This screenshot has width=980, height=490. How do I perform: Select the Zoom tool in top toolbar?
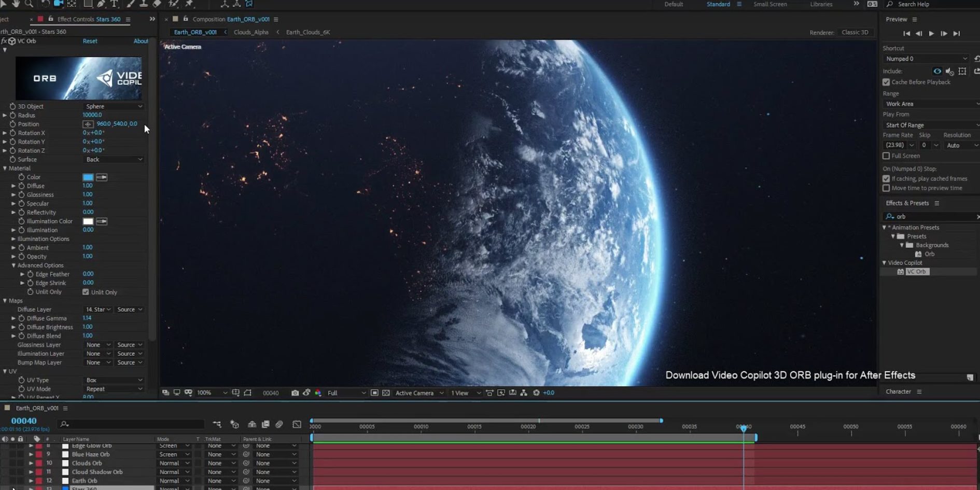click(29, 4)
